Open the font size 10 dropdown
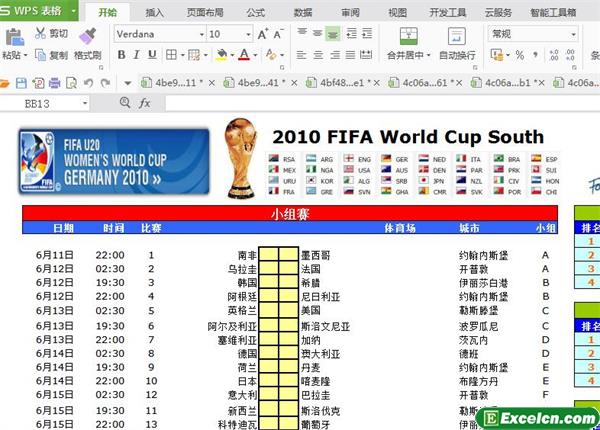This screenshot has height=430, width=600. click(248, 34)
